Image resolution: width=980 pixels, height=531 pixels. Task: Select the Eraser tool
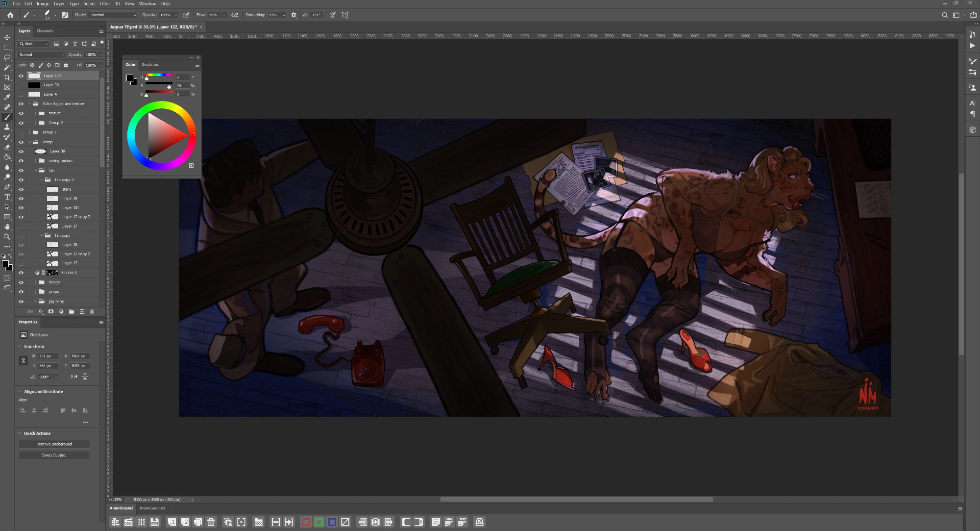[x=7, y=147]
